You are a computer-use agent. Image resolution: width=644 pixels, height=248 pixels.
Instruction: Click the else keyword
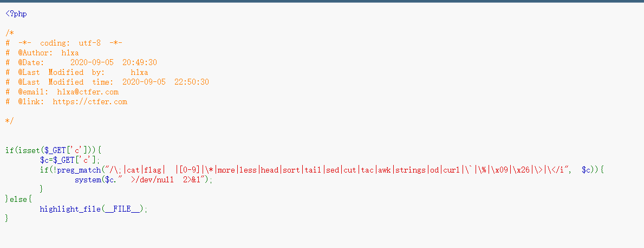click(x=18, y=199)
